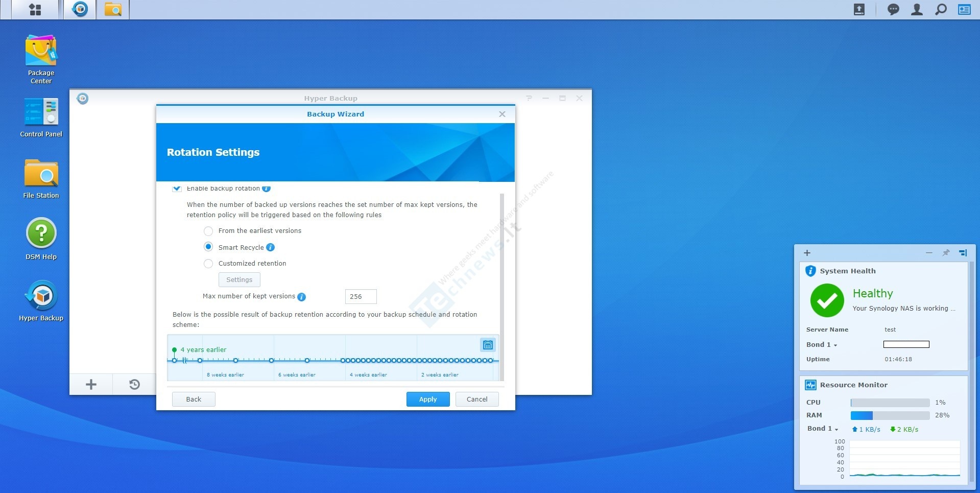Pin the widget panel

tap(946, 253)
